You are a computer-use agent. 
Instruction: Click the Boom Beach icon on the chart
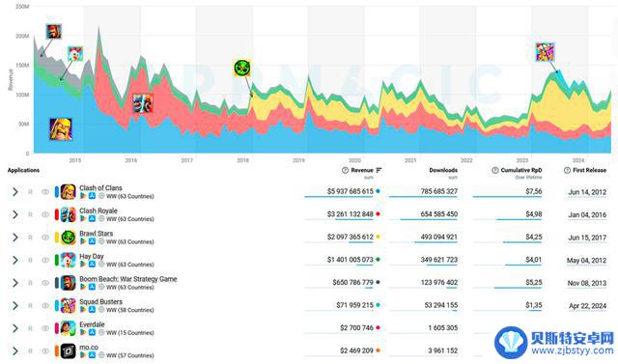pyautogui.click(x=54, y=31)
